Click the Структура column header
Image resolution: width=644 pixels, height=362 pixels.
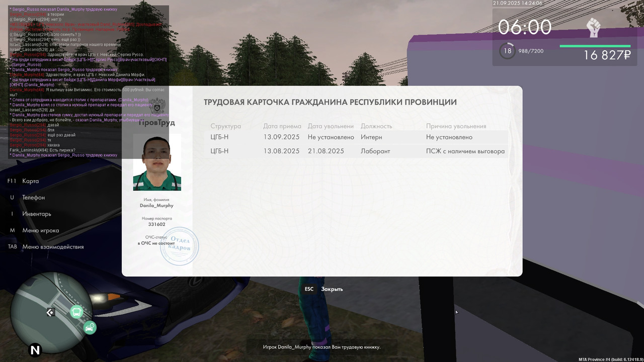coord(226,126)
